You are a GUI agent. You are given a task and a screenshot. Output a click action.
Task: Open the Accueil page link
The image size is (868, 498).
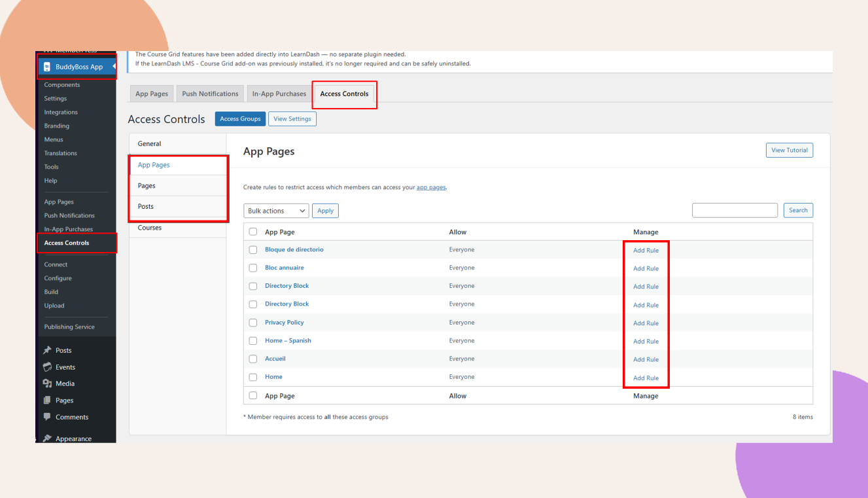point(275,359)
